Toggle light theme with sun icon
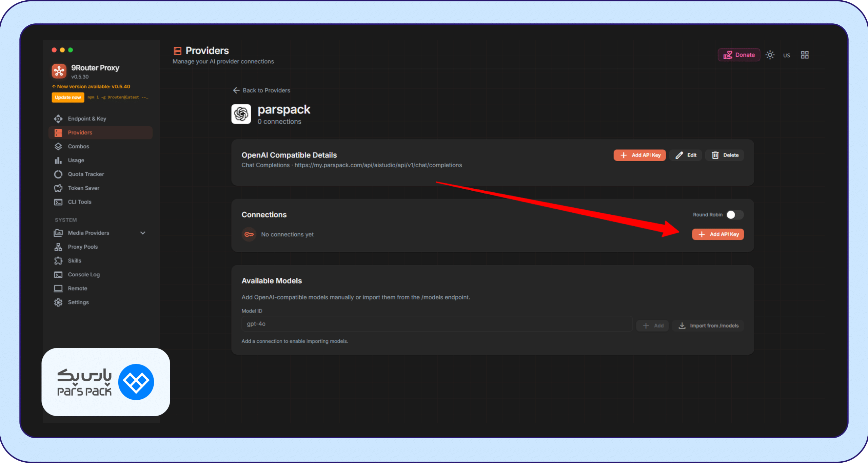Screen dimensions: 868x463 point(770,55)
